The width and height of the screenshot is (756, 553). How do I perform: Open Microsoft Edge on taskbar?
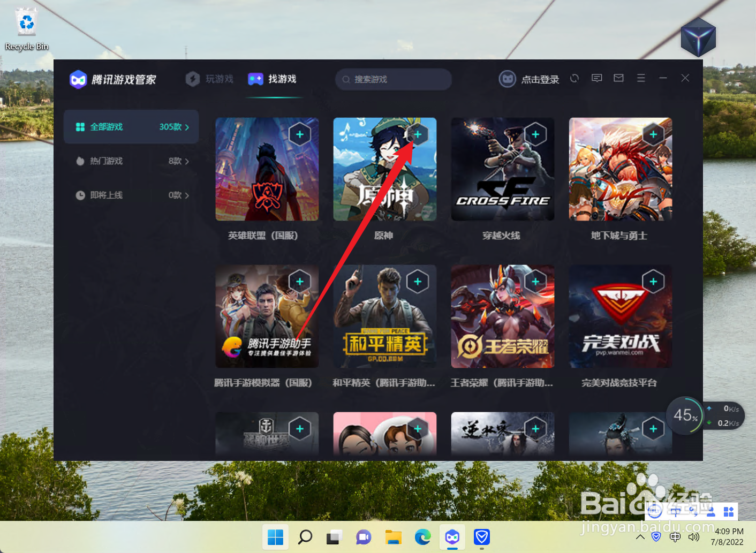[423, 537]
